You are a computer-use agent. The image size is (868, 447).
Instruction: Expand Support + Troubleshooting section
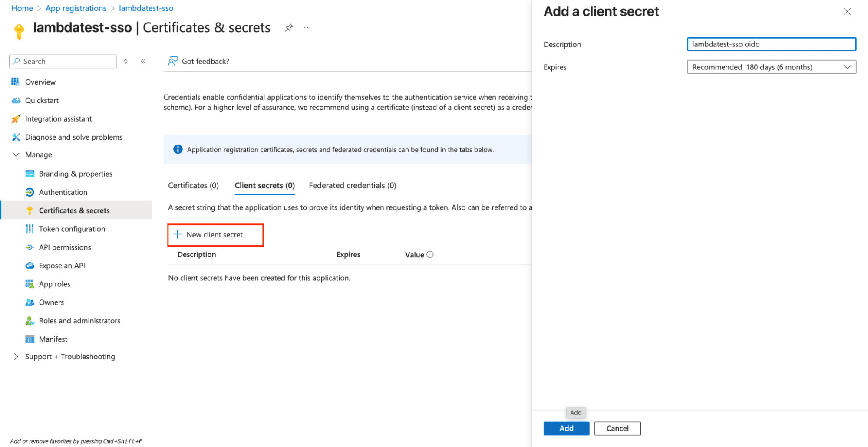pyautogui.click(x=16, y=356)
